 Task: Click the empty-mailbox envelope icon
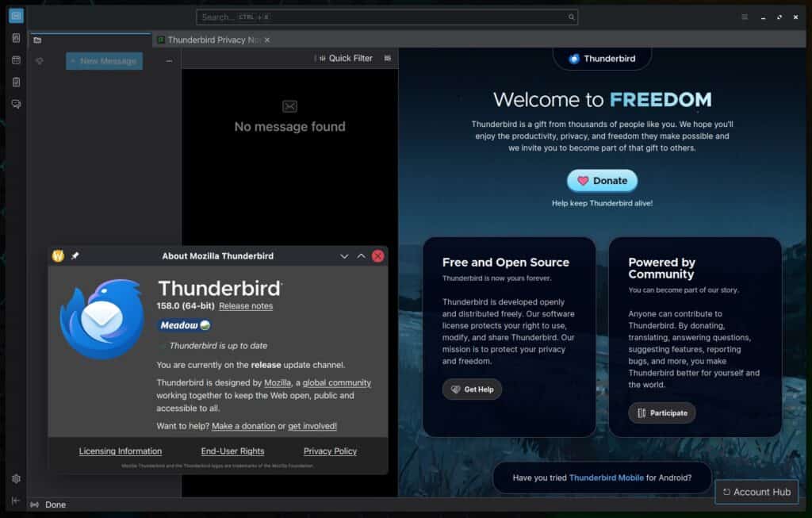pos(289,106)
